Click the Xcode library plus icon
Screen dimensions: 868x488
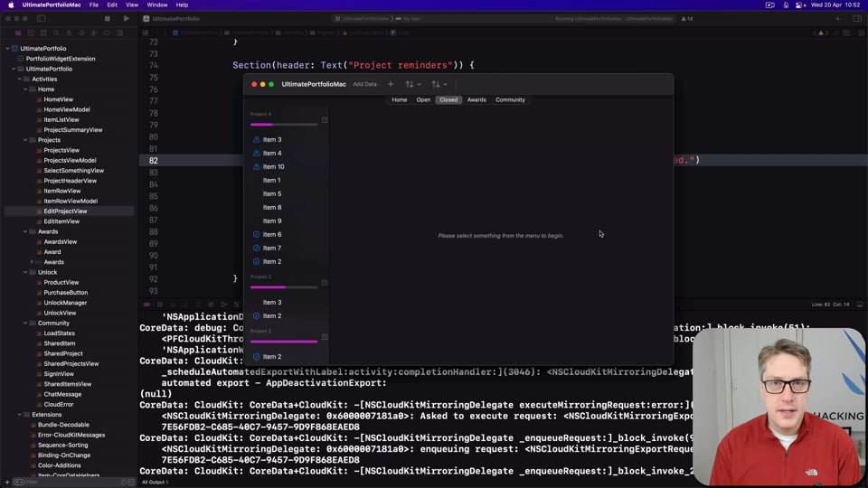(x=837, y=18)
